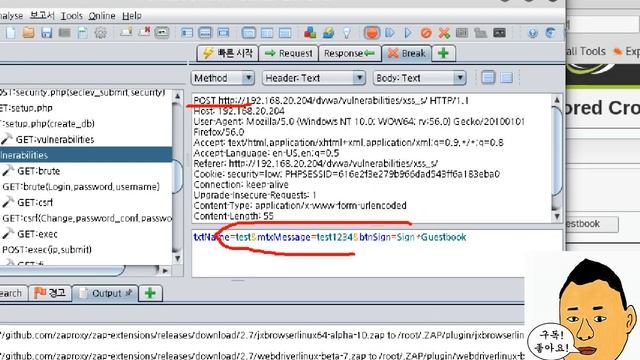
Task: Click the Scan Policy Manager icon
Action: (x=462, y=33)
